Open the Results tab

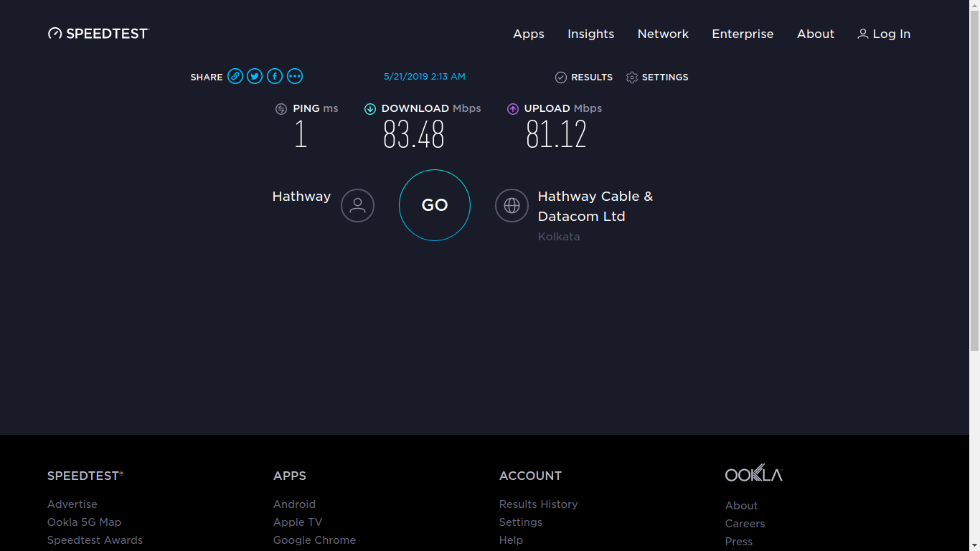[584, 77]
